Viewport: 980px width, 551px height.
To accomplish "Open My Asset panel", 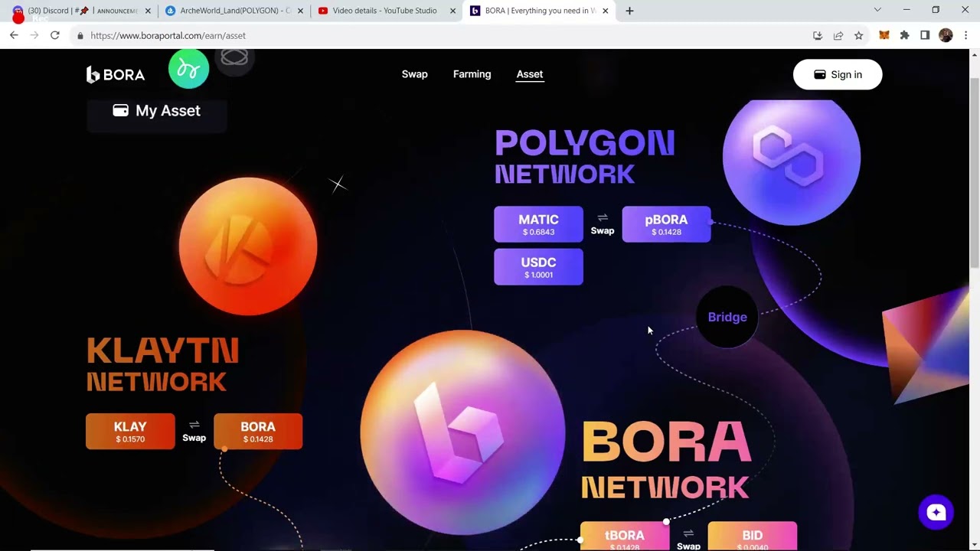I will pos(156,112).
